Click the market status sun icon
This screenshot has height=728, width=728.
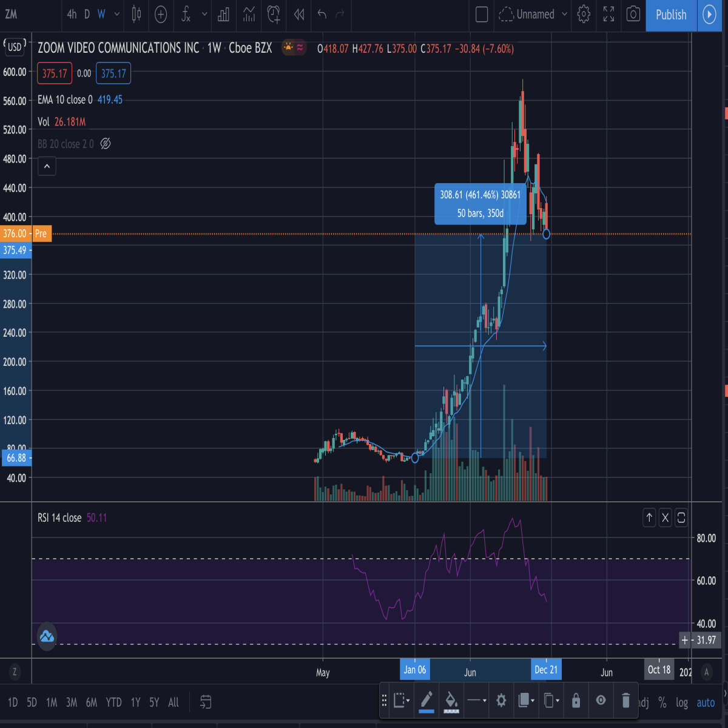[x=288, y=47]
